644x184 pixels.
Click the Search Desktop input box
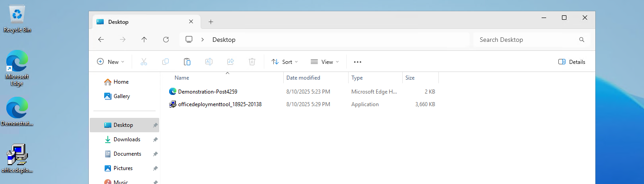click(x=527, y=40)
